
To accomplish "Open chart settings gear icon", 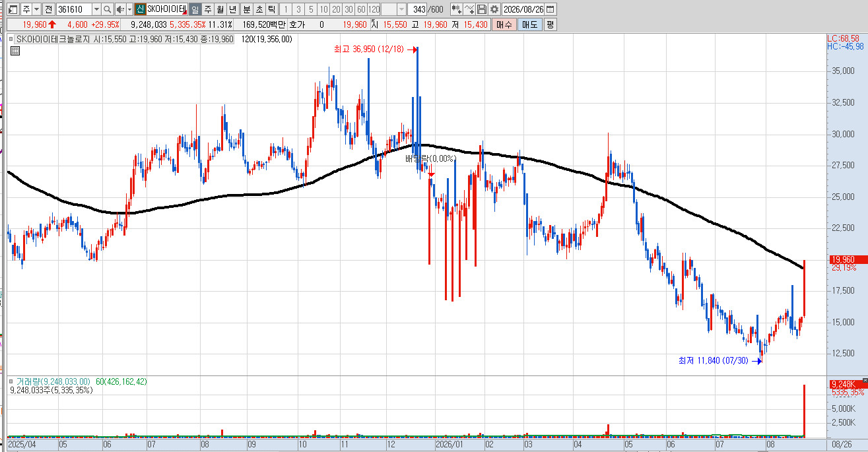I will (x=494, y=9).
